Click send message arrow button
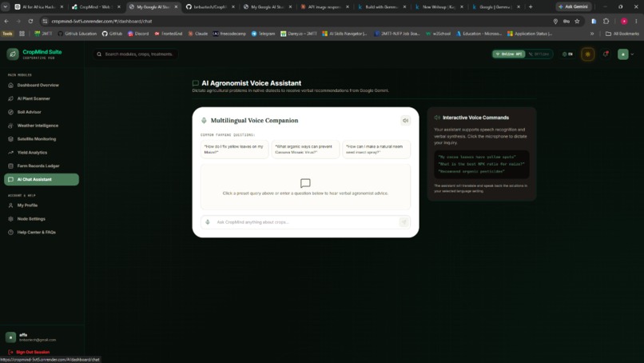This screenshot has height=363, width=644. [x=404, y=222]
